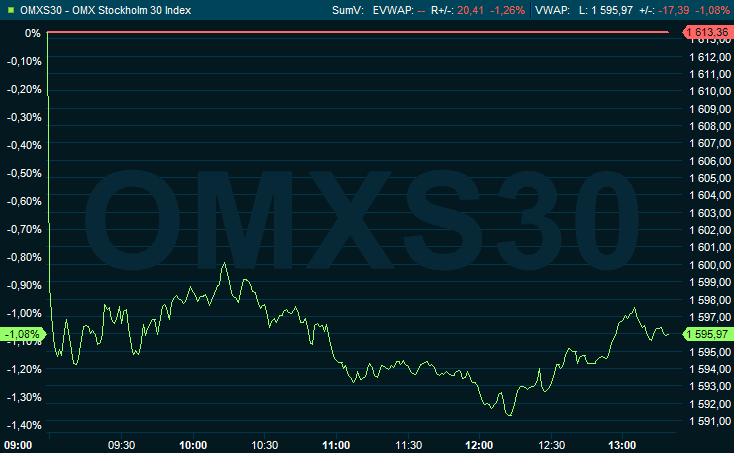
Task: Select the L: 1 595,97 last price in header
Action: point(606,10)
